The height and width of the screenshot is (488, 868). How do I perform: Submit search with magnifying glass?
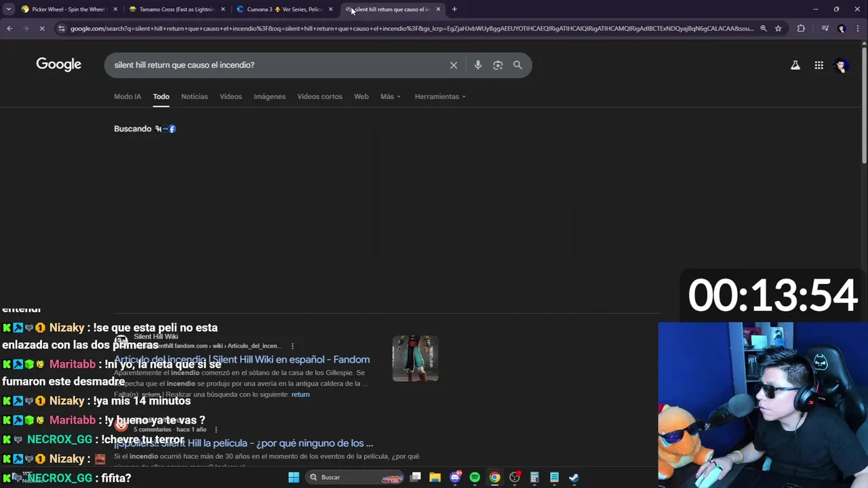coord(517,65)
